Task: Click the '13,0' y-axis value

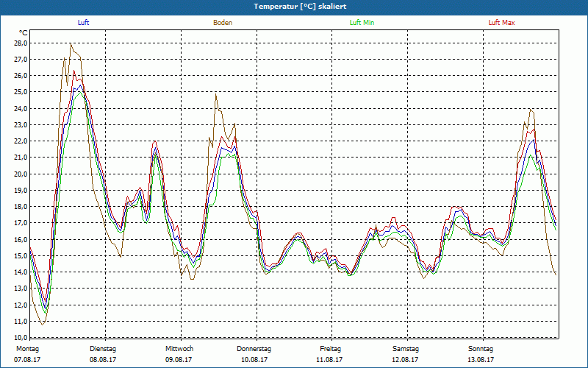Action: pos(21,289)
